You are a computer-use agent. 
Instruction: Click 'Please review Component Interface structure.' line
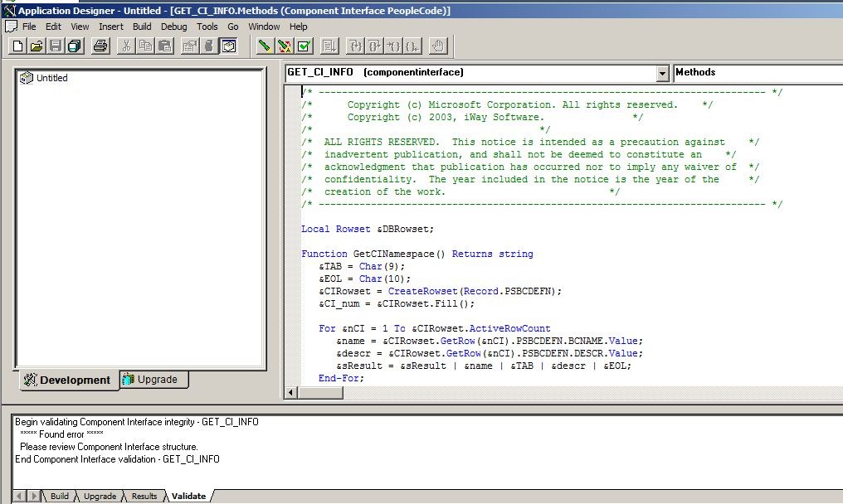click(x=109, y=447)
